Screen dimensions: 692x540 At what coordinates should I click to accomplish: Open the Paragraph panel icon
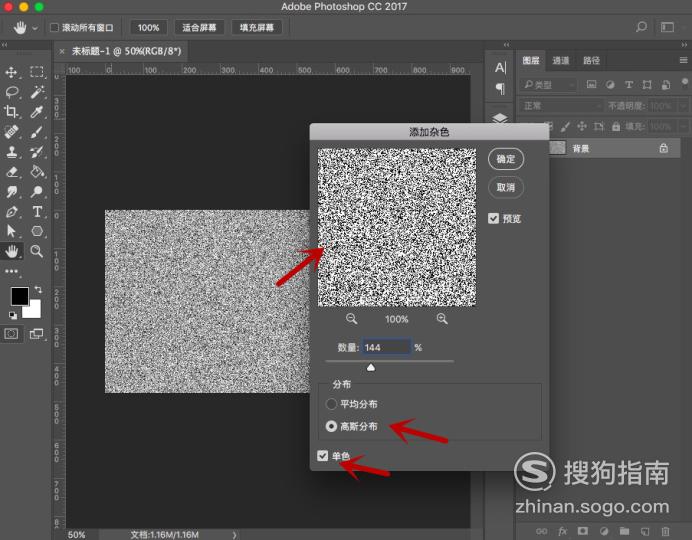(500, 89)
